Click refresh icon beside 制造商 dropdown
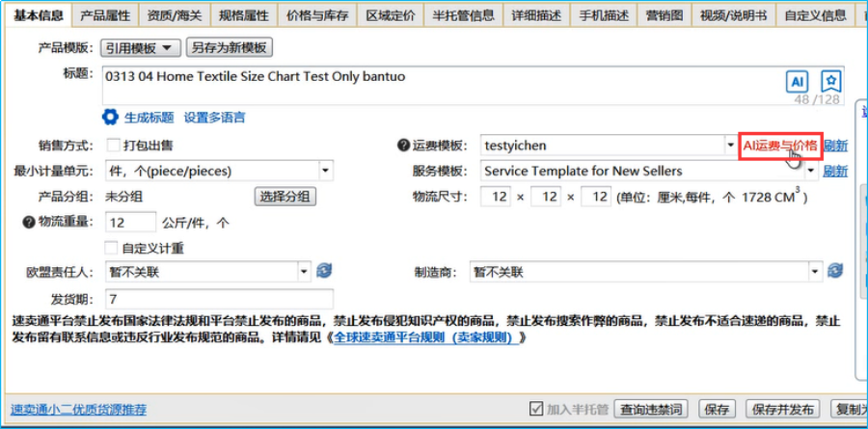 click(835, 271)
